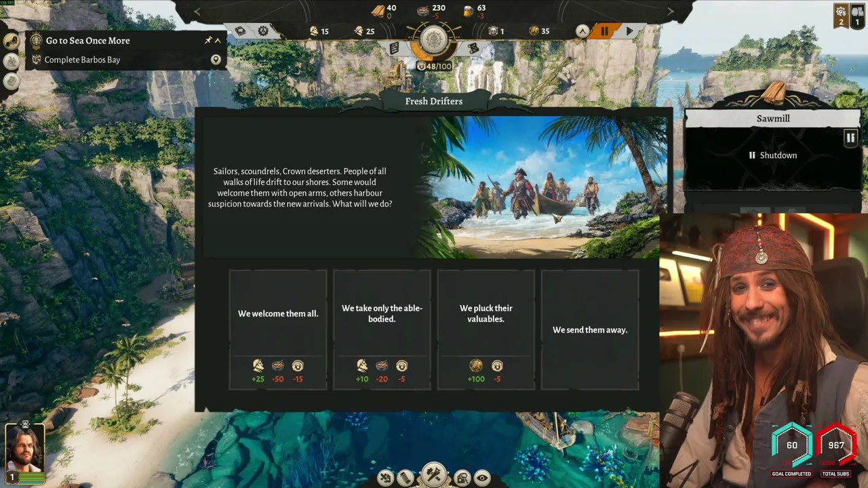Viewport: 868px width, 488px height.
Task: Open the spyglass quest tab on left sidebar
Action: coord(12,41)
